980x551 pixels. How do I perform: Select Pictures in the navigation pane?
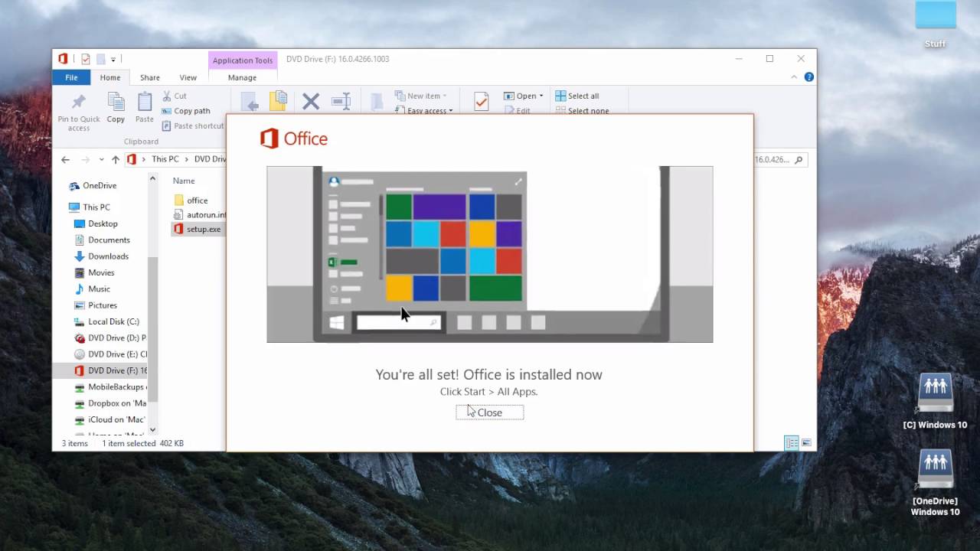pos(95,305)
